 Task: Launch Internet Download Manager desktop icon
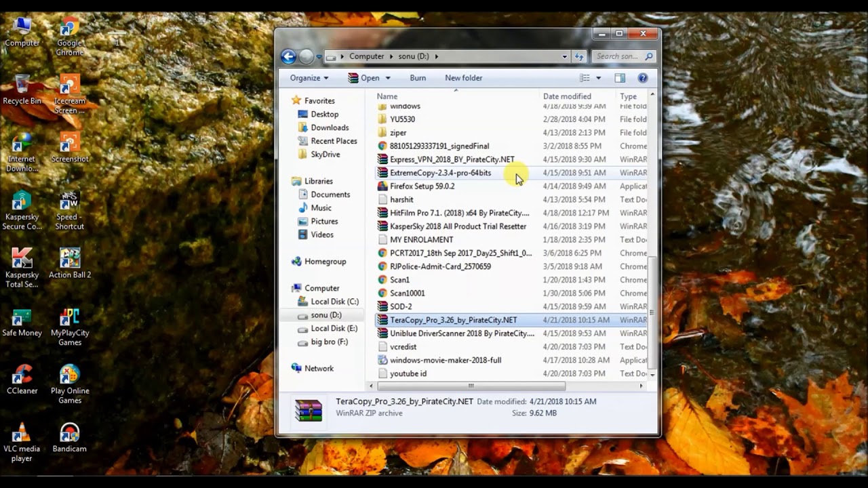click(x=22, y=152)
